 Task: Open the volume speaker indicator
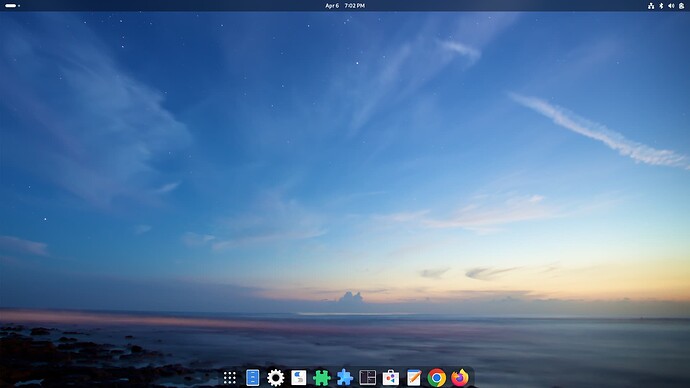coord(671,6)
